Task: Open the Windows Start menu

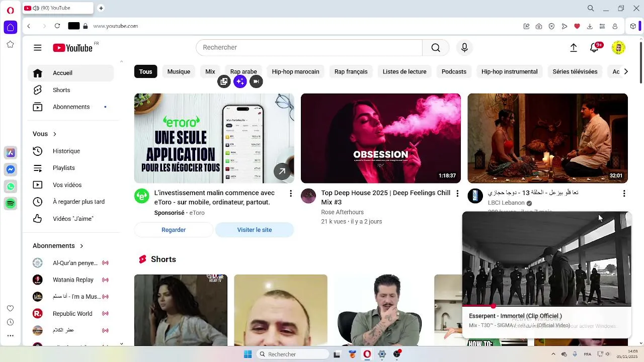Action: tap(248, 354)
